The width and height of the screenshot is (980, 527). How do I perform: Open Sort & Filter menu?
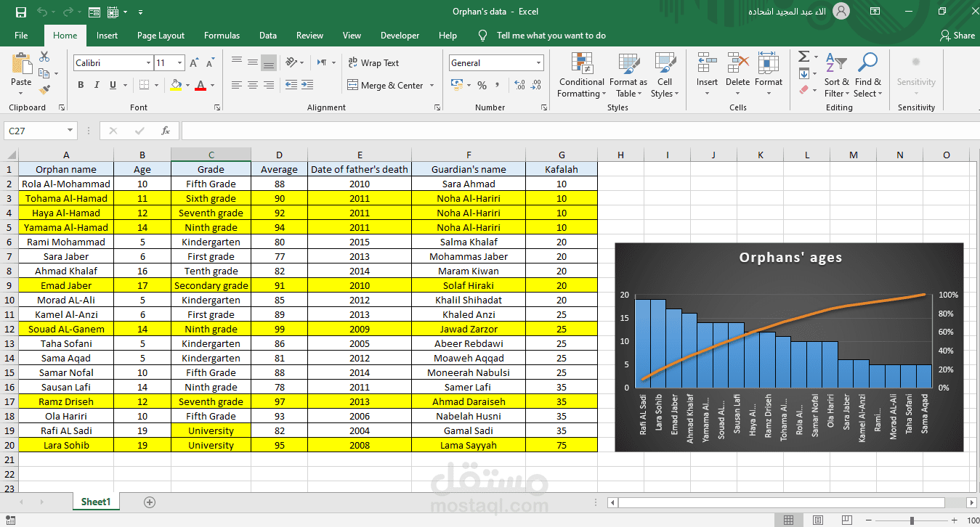[x=837, y=75]
